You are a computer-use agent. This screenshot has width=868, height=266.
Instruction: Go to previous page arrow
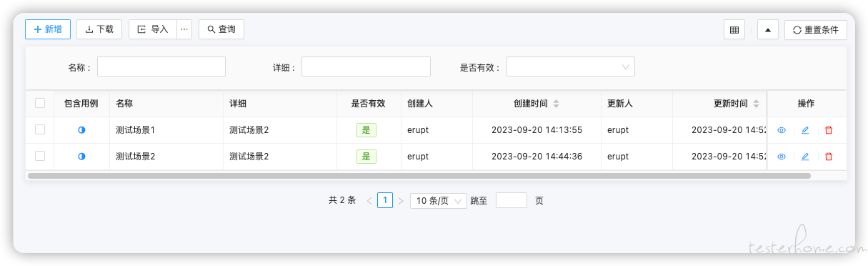(369, 201)
